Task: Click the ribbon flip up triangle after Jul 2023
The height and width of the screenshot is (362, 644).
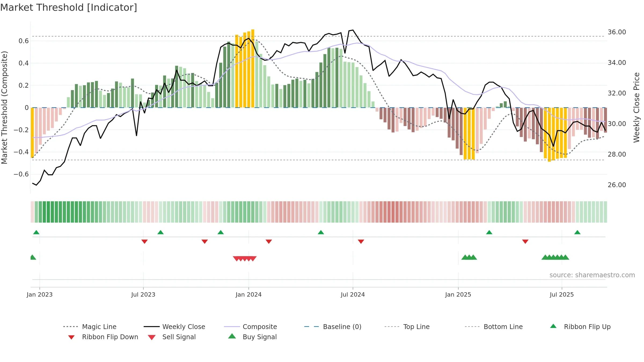Action: pos(160,232)
